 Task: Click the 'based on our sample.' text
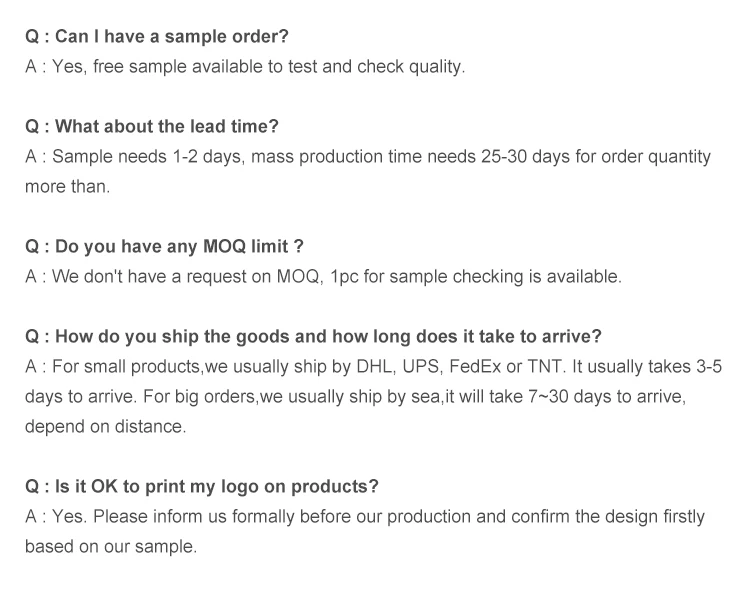pyautogui.click(x=111, y=547)
